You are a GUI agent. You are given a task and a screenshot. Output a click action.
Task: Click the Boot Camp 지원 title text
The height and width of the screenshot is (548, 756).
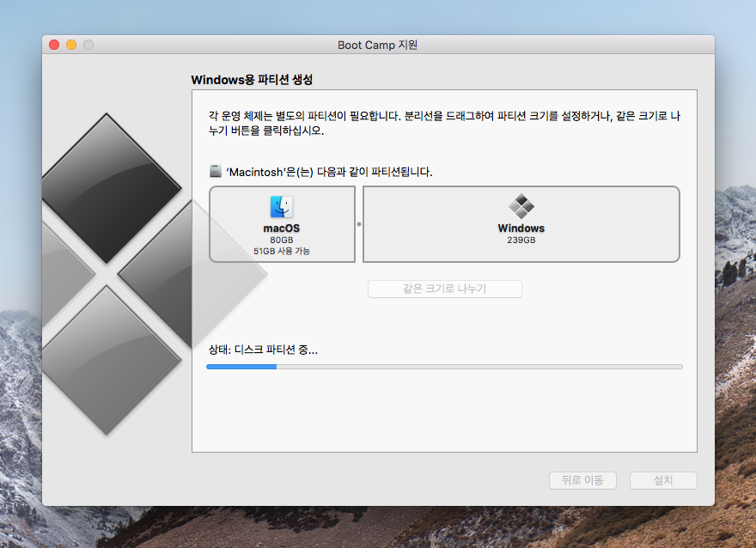tap(377, 45)
